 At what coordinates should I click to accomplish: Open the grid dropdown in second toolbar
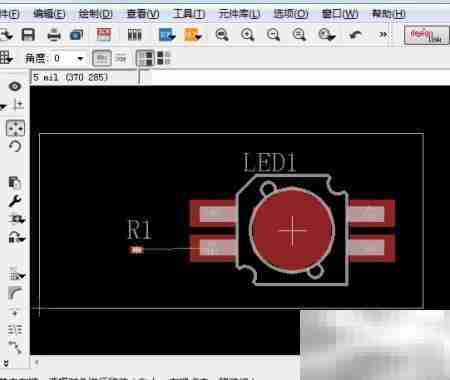click(6, 58)
